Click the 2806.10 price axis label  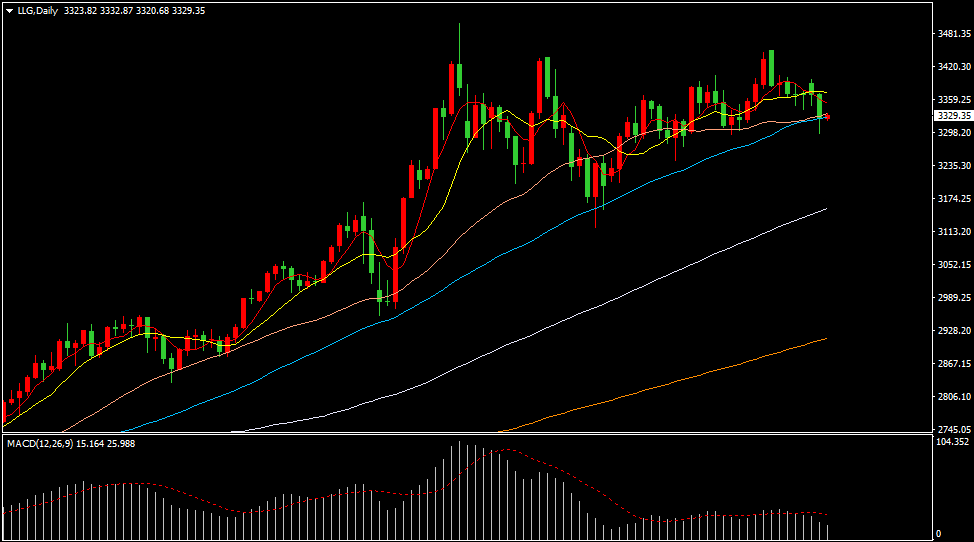pos(954,396)
